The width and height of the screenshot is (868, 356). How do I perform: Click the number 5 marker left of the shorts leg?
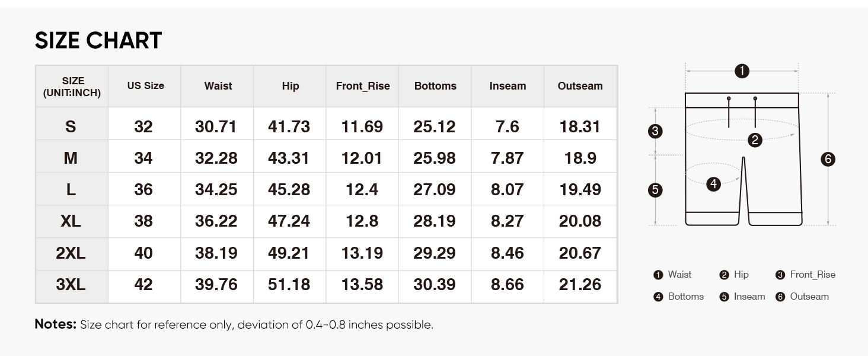[655, 190]
